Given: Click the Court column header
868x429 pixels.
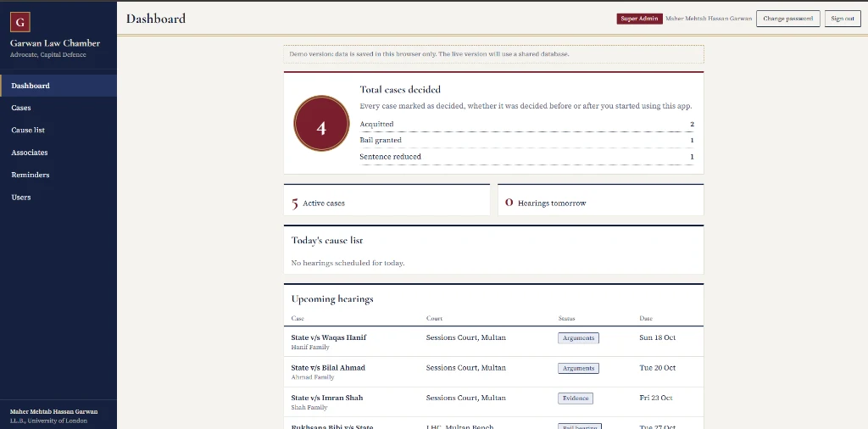Looking at the screenshot, I should pyautogui.click(x=434, y=318).
